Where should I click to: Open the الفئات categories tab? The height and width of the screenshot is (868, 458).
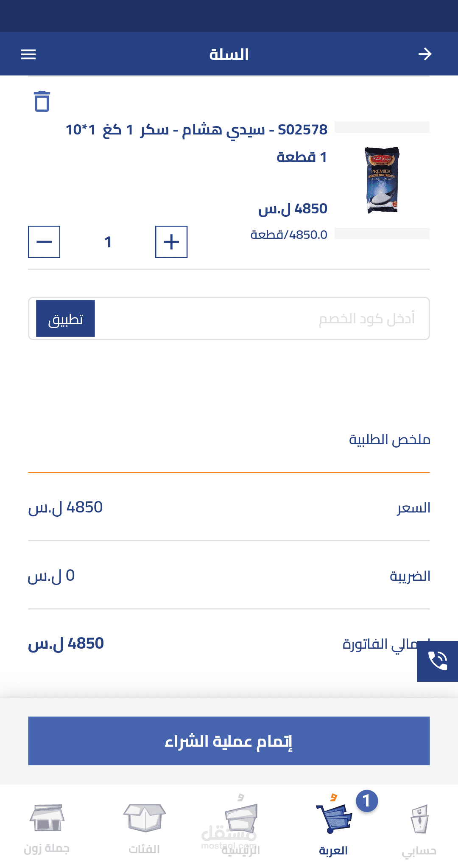[x=144, y=827]
